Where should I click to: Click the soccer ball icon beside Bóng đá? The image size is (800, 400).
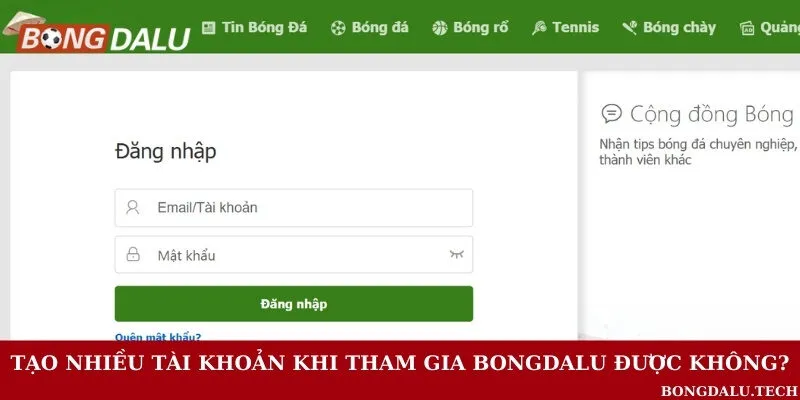click(338, 28)
